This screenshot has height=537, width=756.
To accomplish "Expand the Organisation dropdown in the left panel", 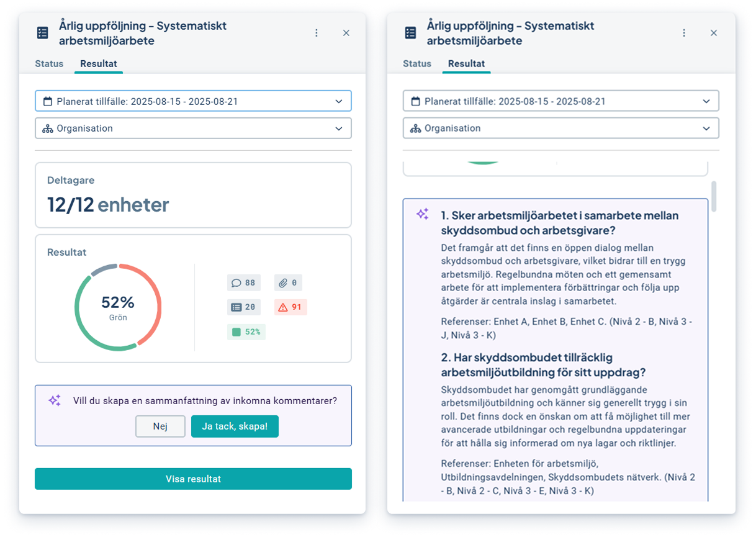I will click(193, 129).
